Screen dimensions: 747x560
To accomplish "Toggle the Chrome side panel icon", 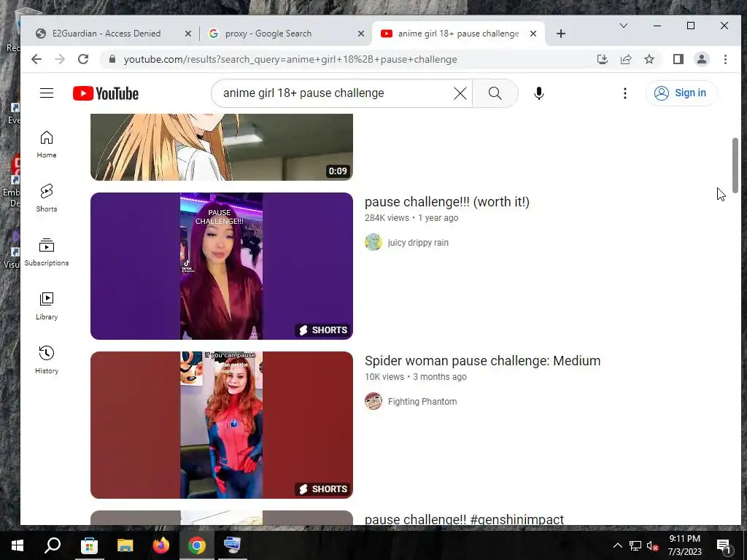I will 678,59.
